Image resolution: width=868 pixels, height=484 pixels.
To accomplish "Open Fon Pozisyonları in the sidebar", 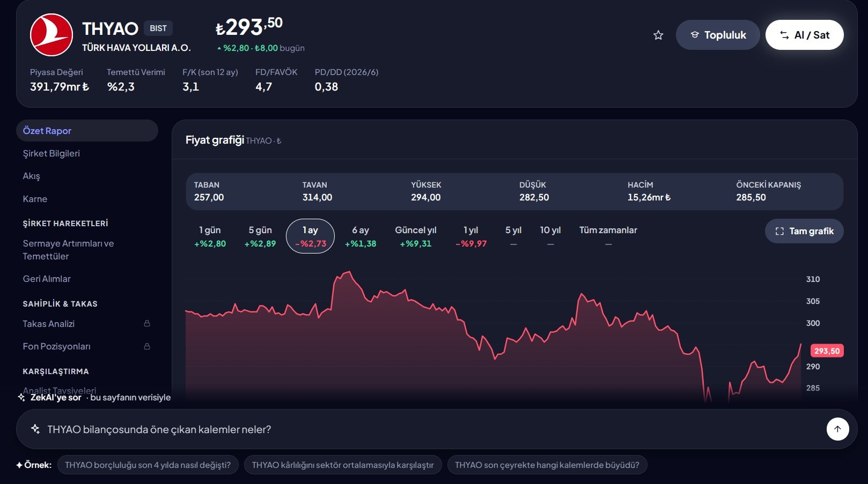I will pyautogui.click(x=87, y=346).
